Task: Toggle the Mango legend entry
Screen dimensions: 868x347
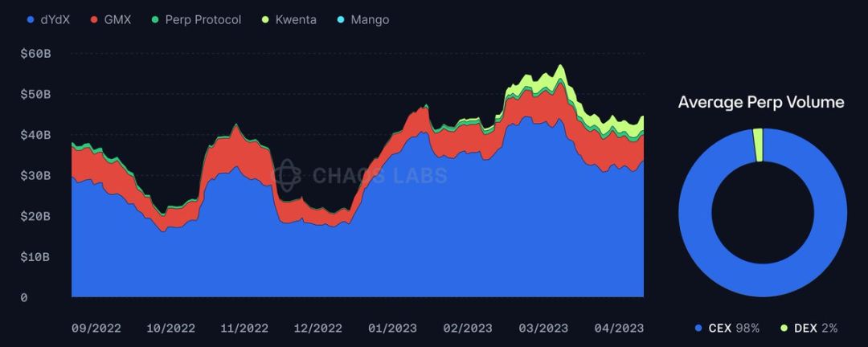Action: coord(362,20)
